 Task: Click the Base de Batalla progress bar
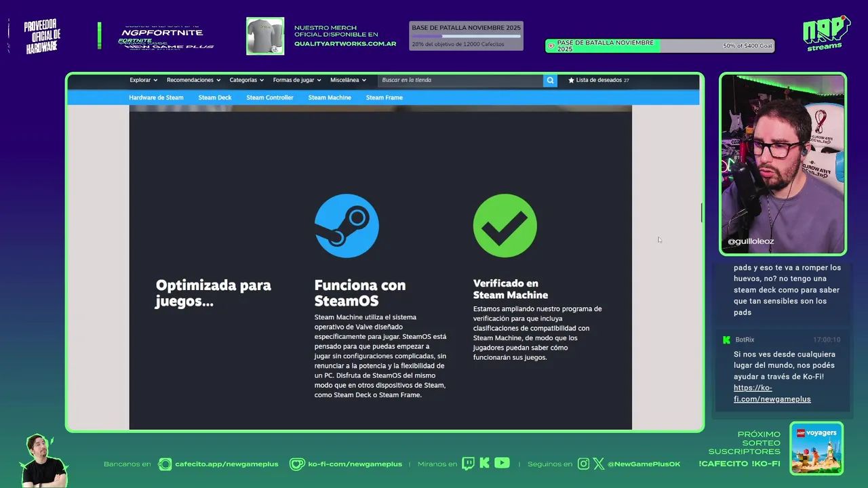pos(466,36)
